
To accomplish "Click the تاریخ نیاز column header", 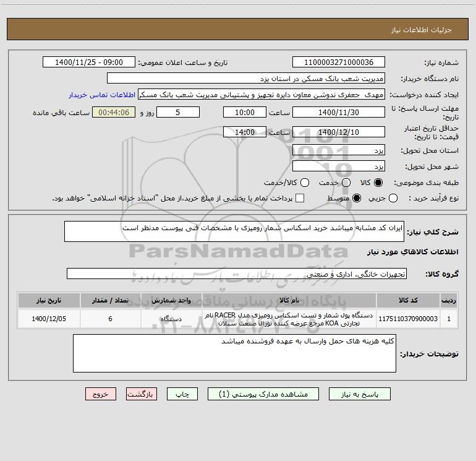I will [x=49, y=300].
